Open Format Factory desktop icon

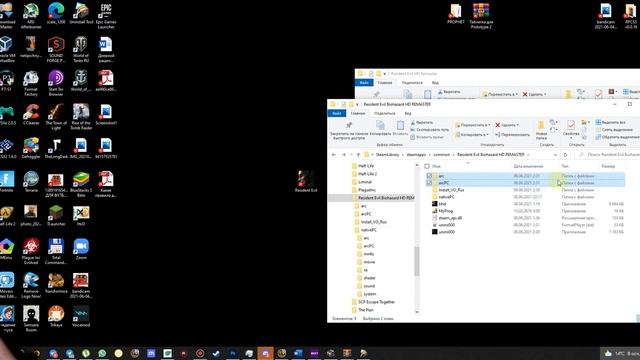point(31,83)
